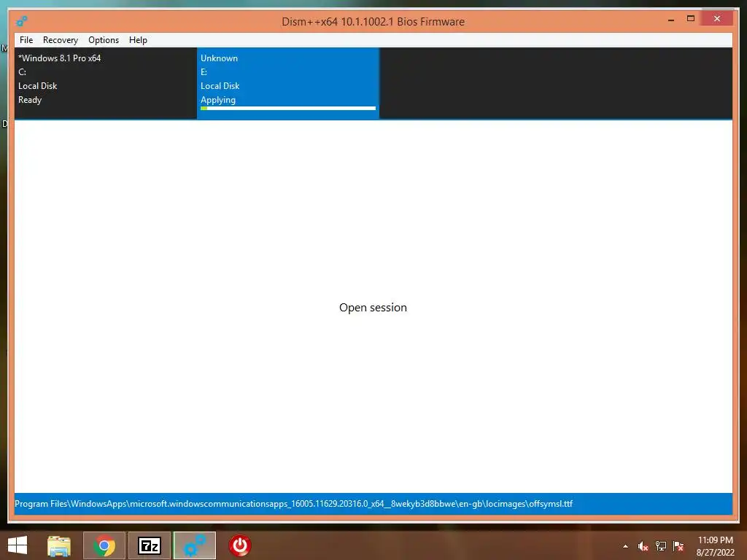Close the Dism++ window

(717, 18)
